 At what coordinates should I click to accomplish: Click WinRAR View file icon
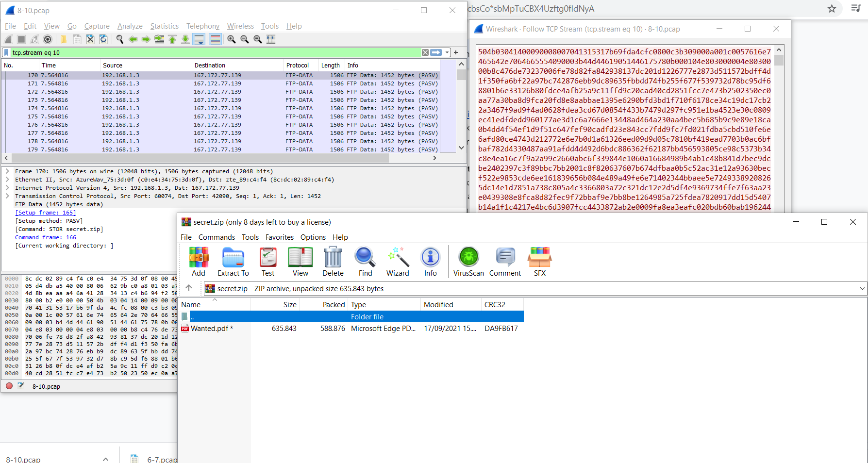click(x=300, y=262)
